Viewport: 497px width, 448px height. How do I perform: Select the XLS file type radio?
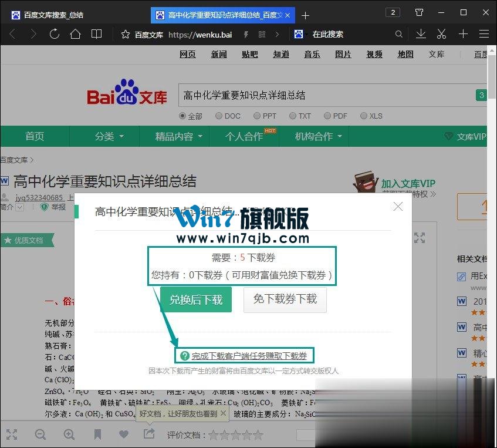(x=364, y=116)
